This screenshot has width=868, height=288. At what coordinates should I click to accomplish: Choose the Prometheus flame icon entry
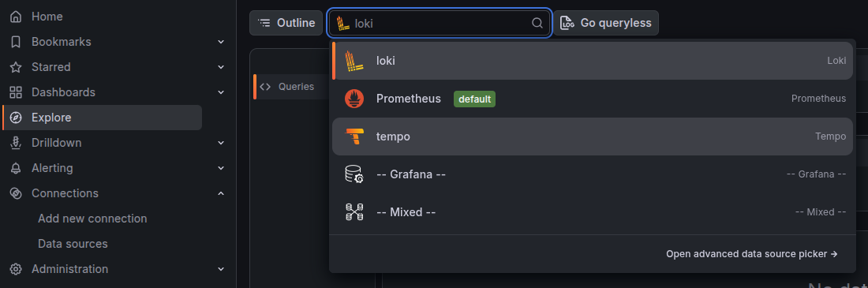click(354, 99)
